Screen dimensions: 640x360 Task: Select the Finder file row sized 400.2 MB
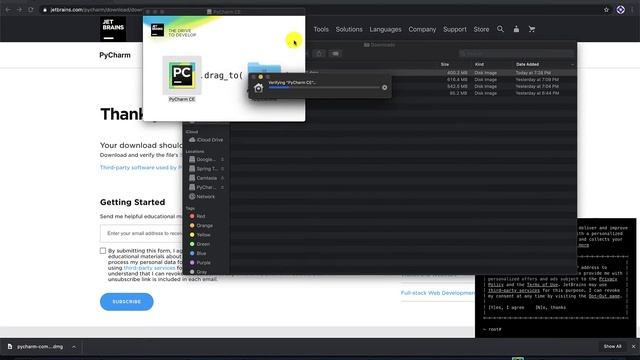point(403,73)
